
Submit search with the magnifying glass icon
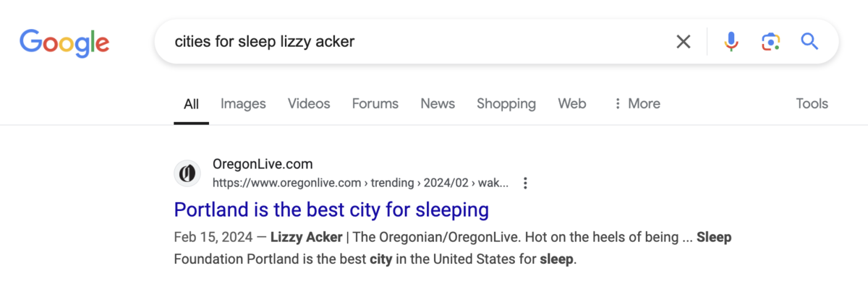click(809, 42)
